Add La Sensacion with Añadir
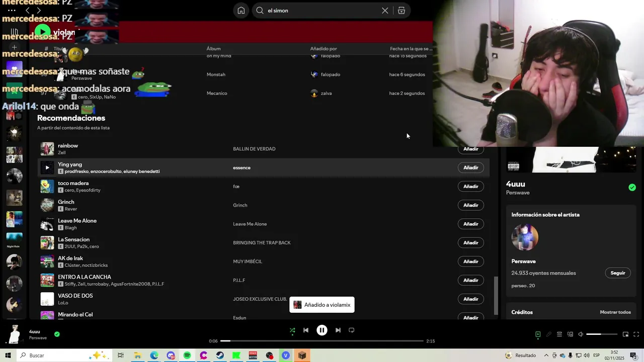644x362 pixels. [x=471, y=243]
